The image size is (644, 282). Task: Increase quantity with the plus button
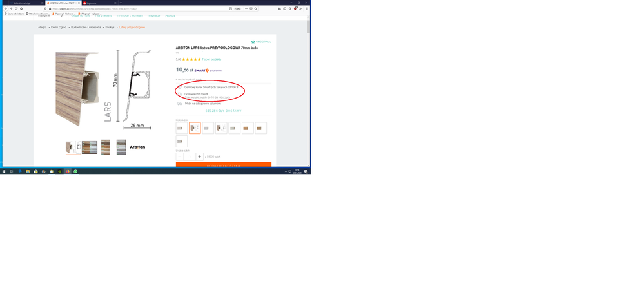199,156
